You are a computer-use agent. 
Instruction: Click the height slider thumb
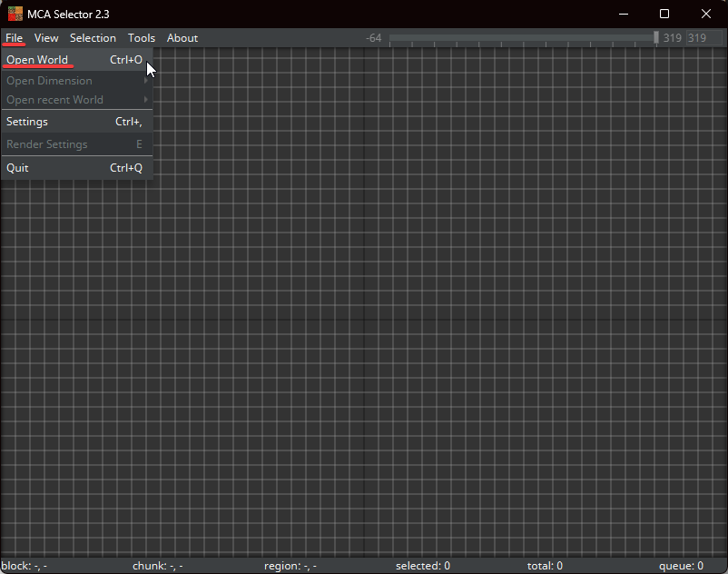pos(656,37)
